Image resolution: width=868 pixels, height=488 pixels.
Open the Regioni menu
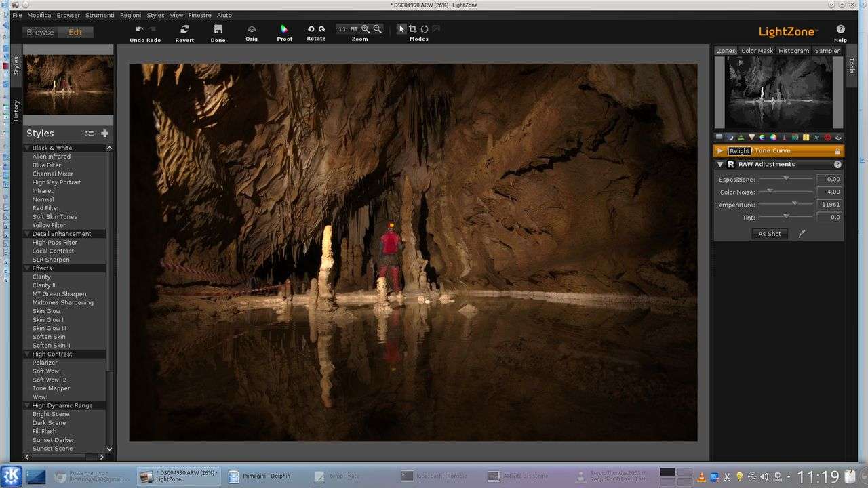tap(130, 15)
